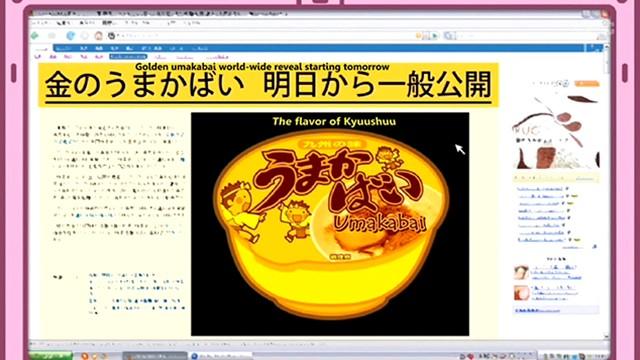Image resolution: width=640 pixels, height=360 pixels.
Task: Click the orange button above sidebar ad
Action: tap(587, 84)
